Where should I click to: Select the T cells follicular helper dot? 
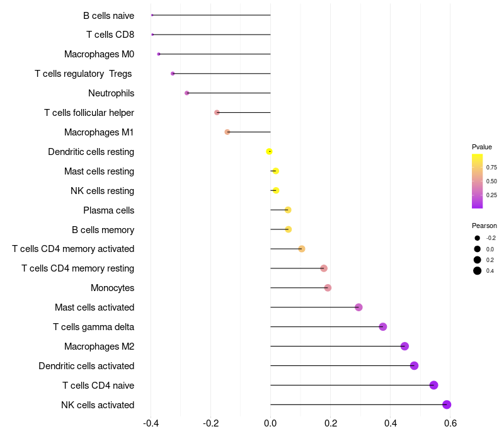(x=217, y=113)
